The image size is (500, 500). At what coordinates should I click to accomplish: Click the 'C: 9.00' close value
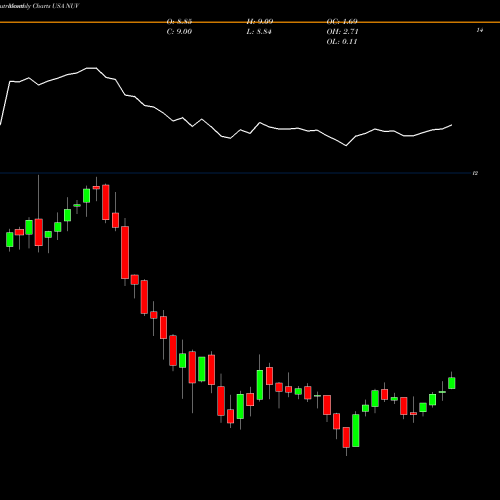pyautogui.click(x=179, y=32)
